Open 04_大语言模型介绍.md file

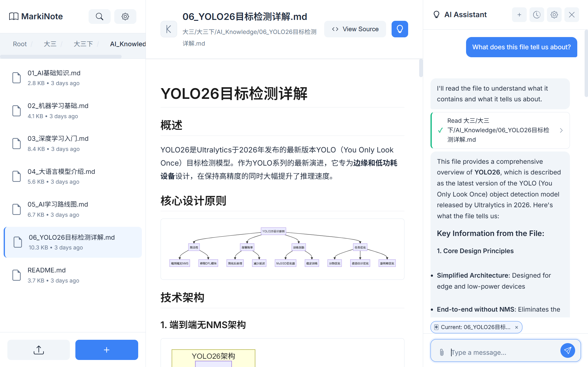(73, 176)
